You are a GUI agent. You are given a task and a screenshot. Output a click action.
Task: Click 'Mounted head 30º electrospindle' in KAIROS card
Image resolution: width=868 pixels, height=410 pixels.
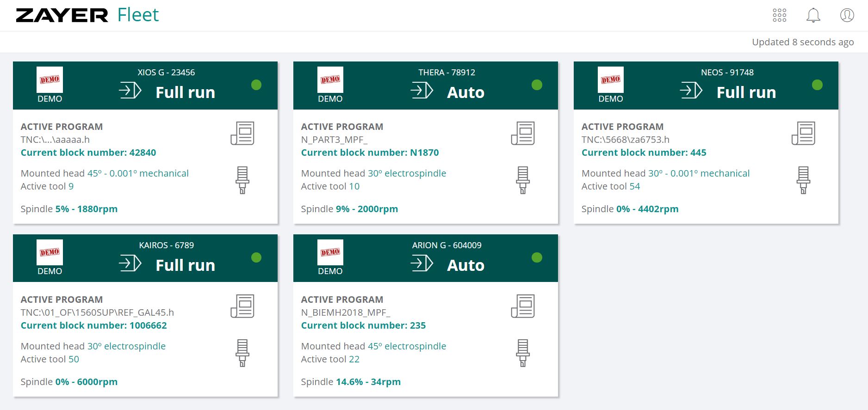pos(93,346)
